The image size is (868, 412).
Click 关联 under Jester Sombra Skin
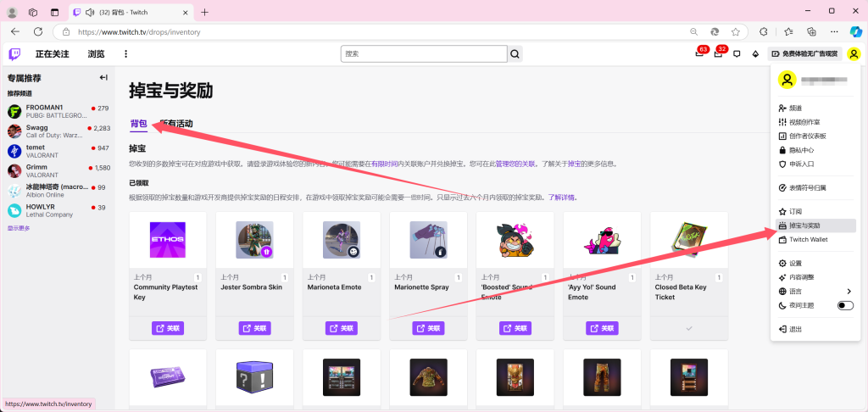click(x=254, y=328)
